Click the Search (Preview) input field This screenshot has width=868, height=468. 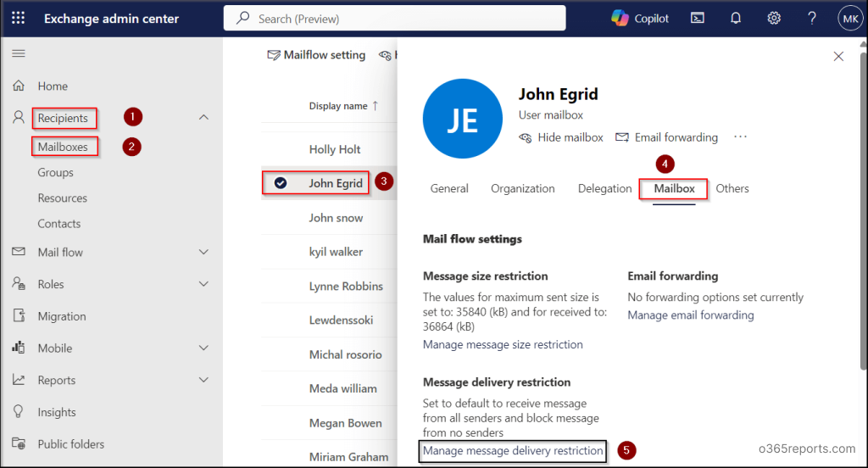tap(395, 19)
